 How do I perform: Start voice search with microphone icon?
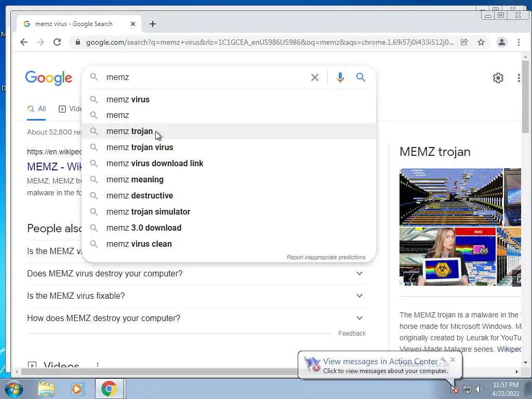tap(340, 77)
